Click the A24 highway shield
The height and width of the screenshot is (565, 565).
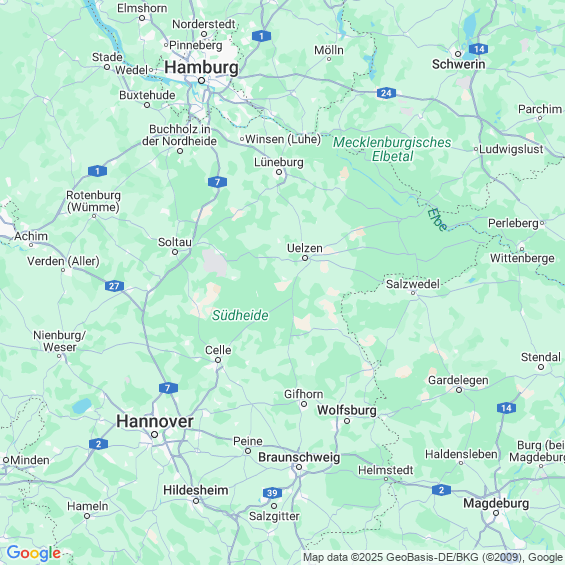386,93
